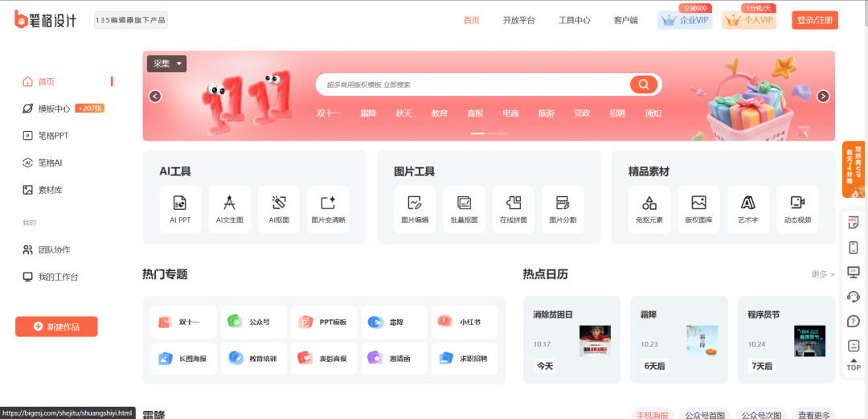The image size is (868, 419).
Task: Launch the 图片变清晰 enhancer tool
Action: click(328, 207)
